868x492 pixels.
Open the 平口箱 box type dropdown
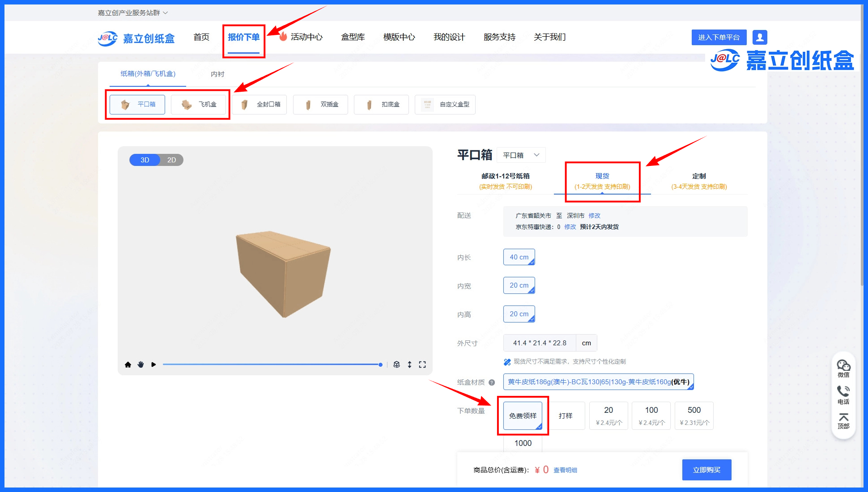point(521,155)
